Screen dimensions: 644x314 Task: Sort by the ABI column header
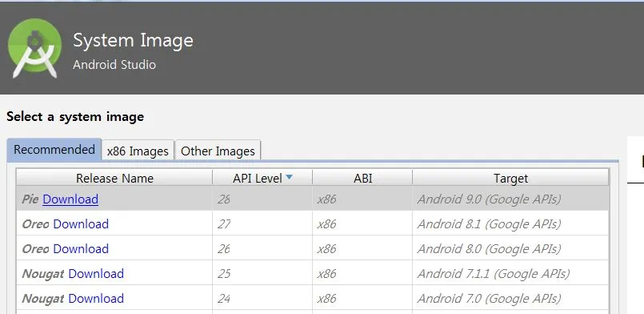tap(362, 178)
